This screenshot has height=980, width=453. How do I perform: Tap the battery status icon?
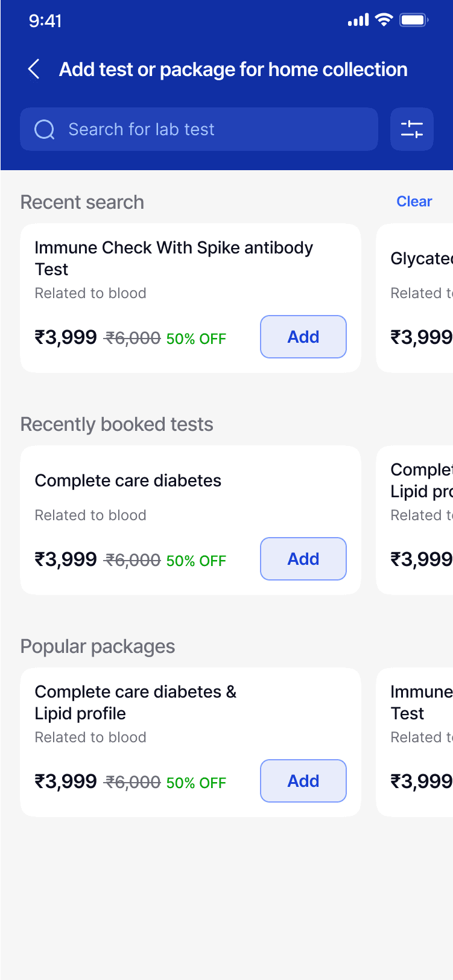pyautogui.click(x=414, y=20)
